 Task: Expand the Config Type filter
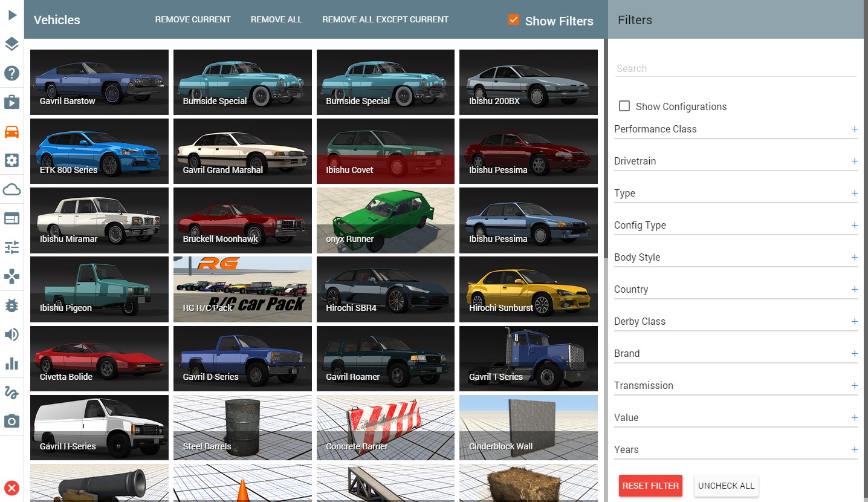[736, 225]
